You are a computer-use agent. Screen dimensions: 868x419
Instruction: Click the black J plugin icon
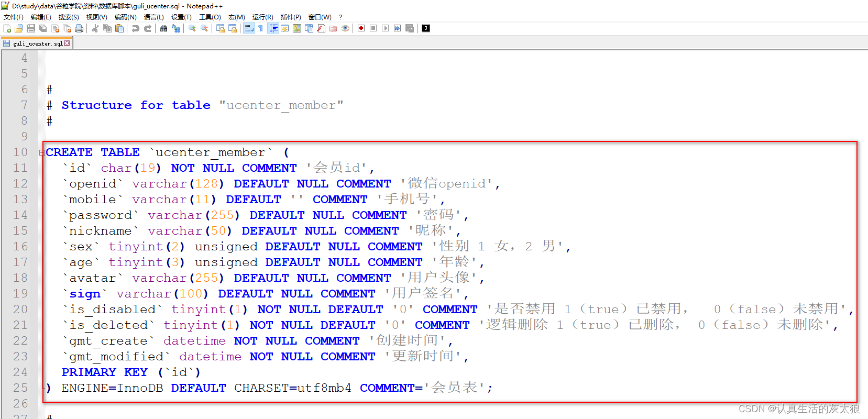(426, 28)
